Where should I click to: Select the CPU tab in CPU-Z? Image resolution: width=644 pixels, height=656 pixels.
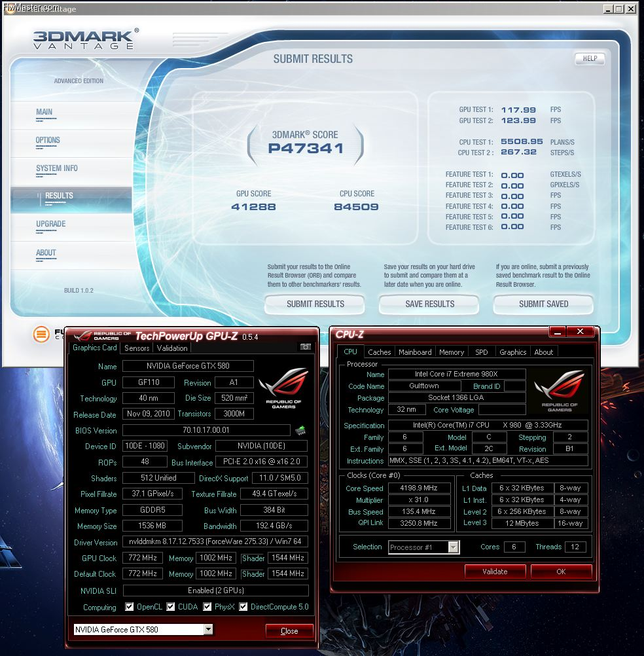[x=350, y=352]
